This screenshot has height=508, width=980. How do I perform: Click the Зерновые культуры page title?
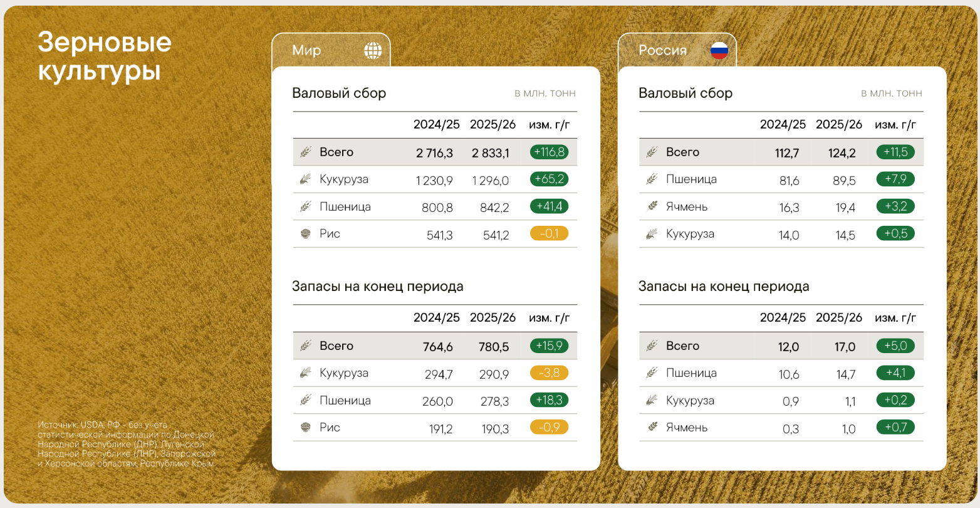(104, 56)
